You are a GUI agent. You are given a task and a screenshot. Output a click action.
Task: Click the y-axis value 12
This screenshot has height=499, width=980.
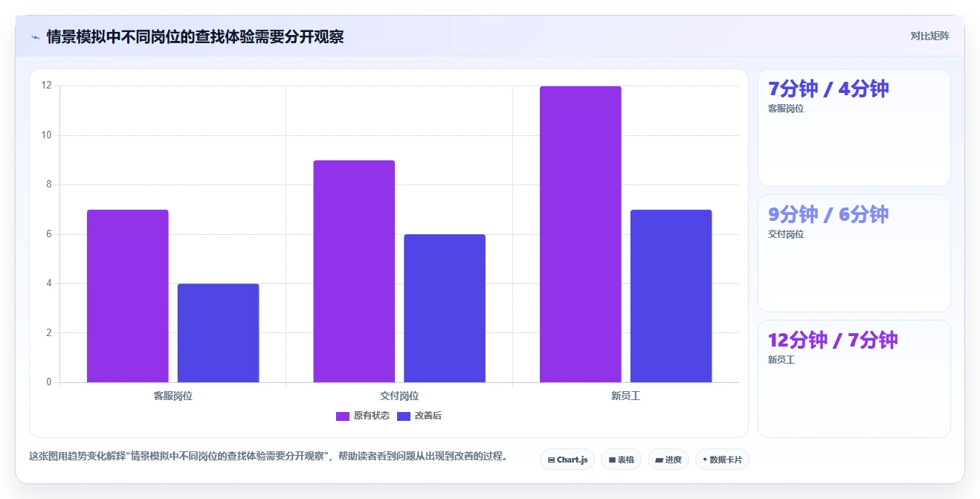click(47, 86)
